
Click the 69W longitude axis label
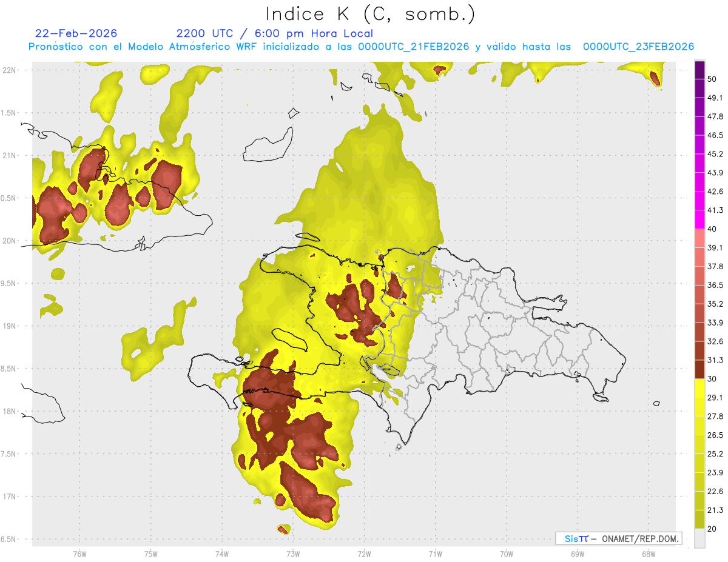click(577, 553)
